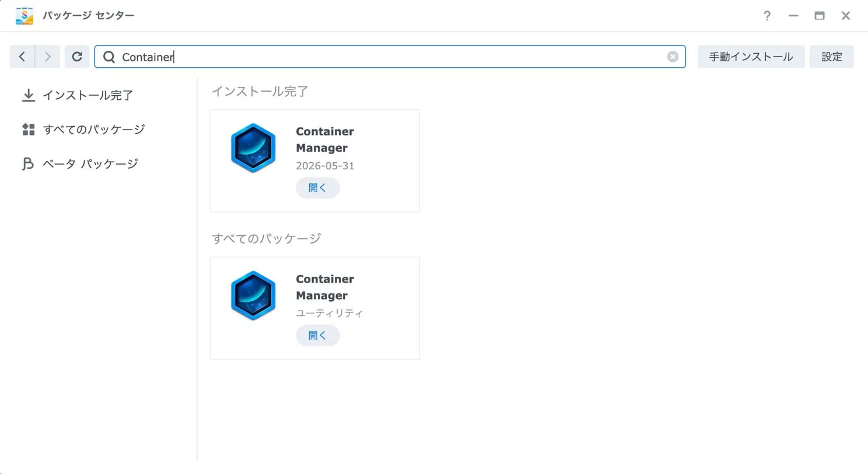The image size is (868, 474).
Task: Minimize the Package Center window
Action: pyautogui.click(x=793, y=16)
